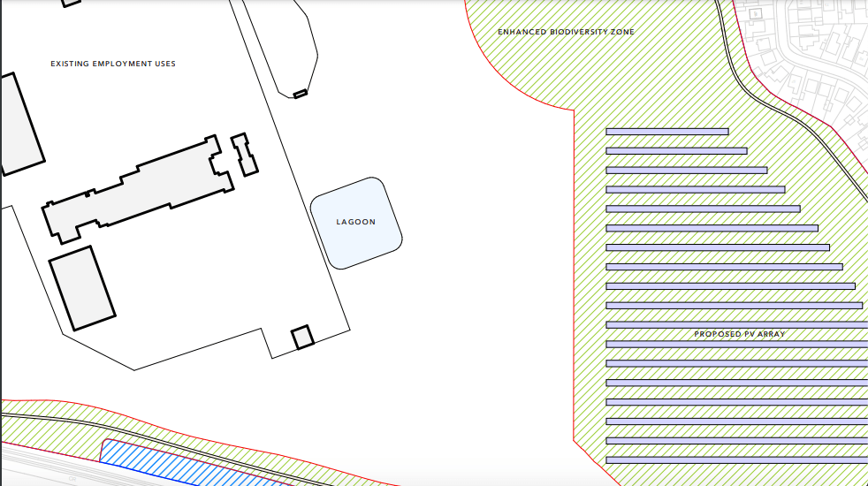Screen dimensions: 868x486
Task: Click the large building cut off at left edge
Action: coord(18,125)
